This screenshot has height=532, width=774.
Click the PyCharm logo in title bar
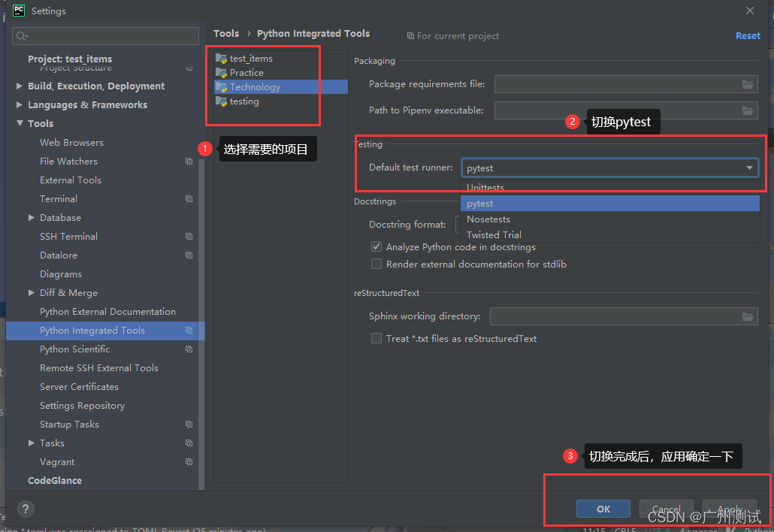[x=19, y=11]
